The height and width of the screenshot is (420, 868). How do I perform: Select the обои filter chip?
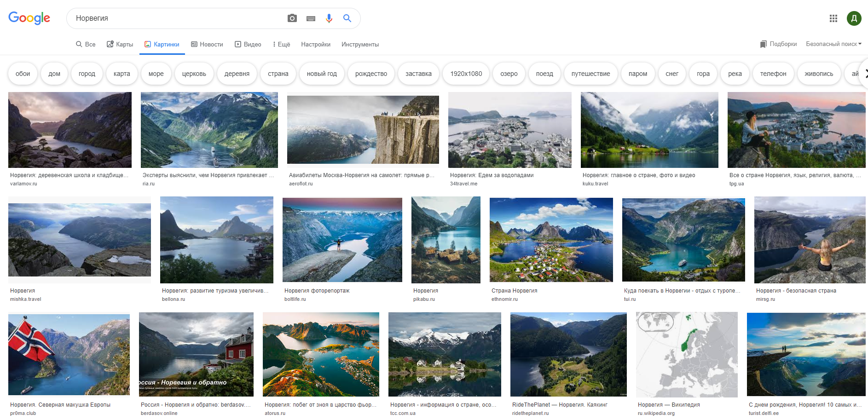click(23, 74)
